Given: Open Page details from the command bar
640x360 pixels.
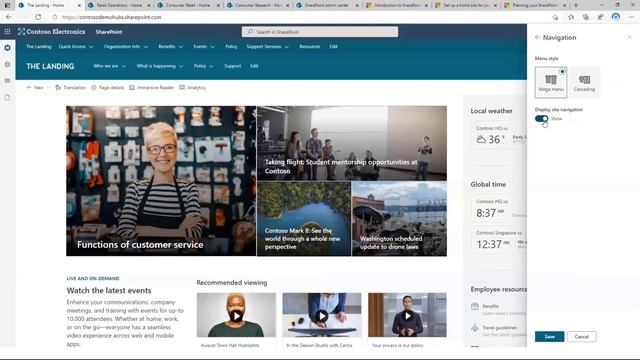Looking at the screenshot, I should (108, 87).
